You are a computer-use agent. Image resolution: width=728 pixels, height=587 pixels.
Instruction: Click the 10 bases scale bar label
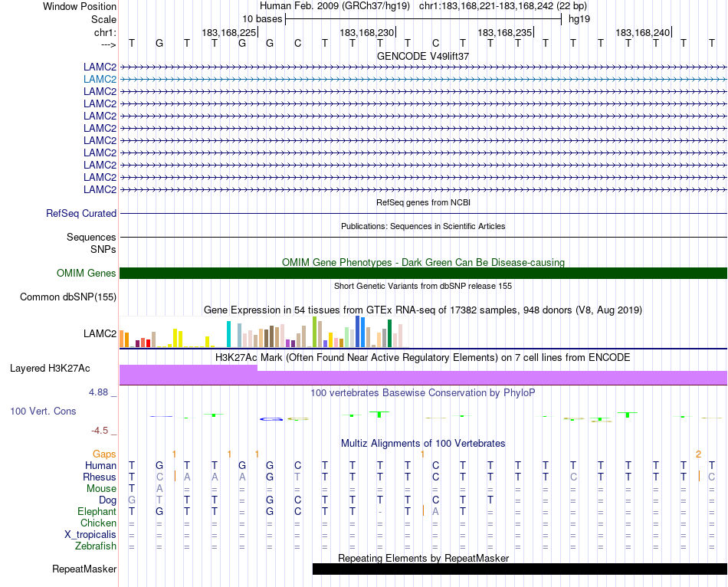tap(262, 19)
